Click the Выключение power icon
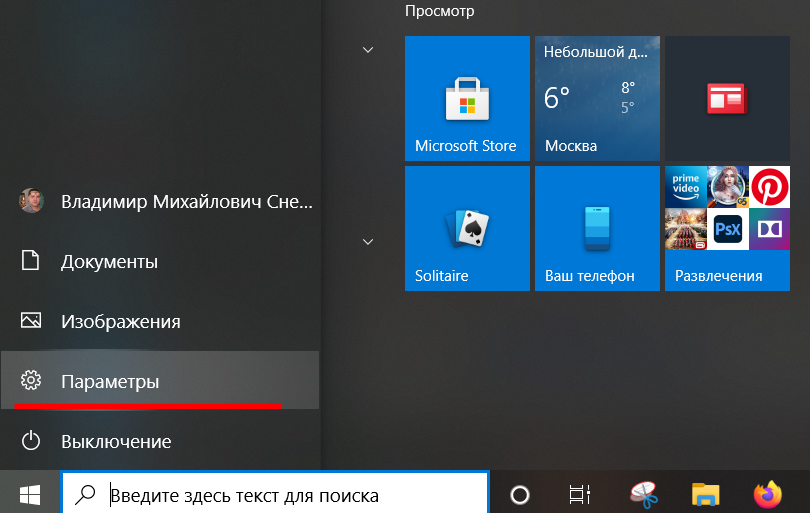Image resolution: width=810 pixels, height=513 pixels. click(x=30, y=441)
